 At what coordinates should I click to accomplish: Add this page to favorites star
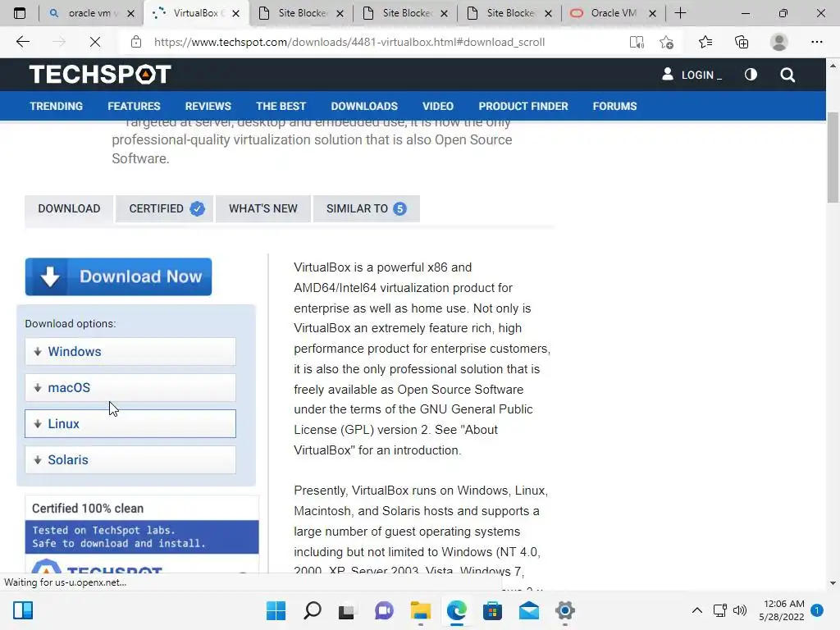(666, 42)
